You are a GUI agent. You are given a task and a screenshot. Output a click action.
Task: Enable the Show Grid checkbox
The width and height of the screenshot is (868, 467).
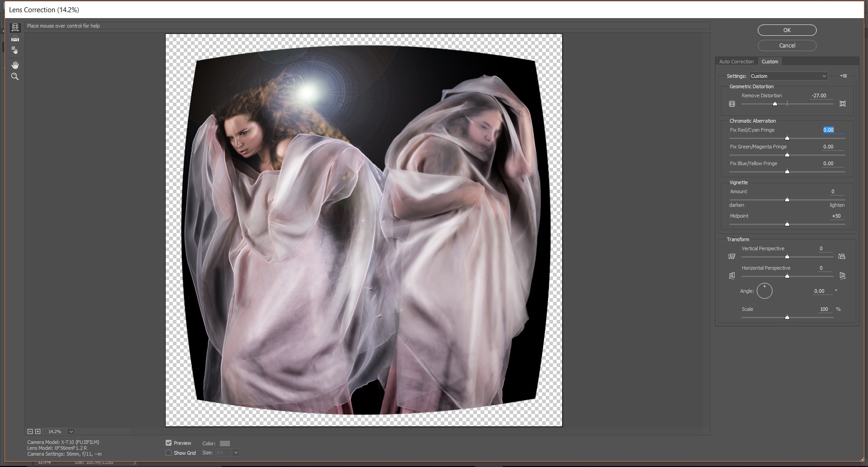[x=168, y=453]
